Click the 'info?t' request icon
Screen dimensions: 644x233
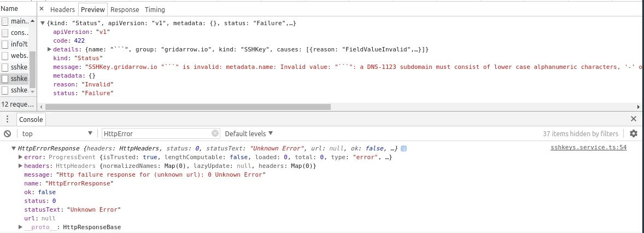coord(5,44)
